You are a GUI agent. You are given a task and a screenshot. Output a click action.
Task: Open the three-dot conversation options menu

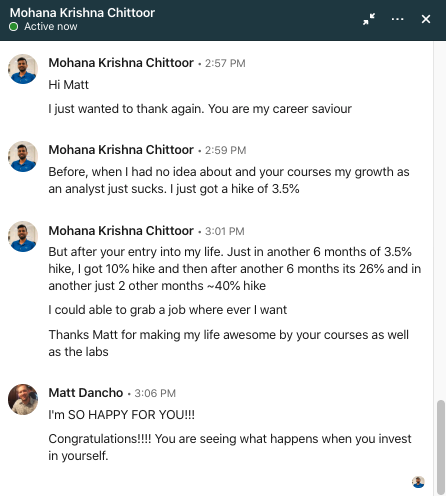[397, 19]
